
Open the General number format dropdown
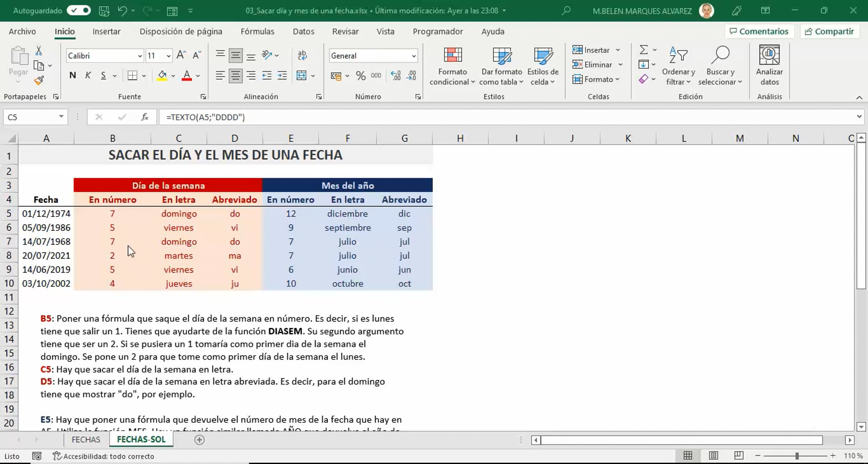click(x=413, y=56)
